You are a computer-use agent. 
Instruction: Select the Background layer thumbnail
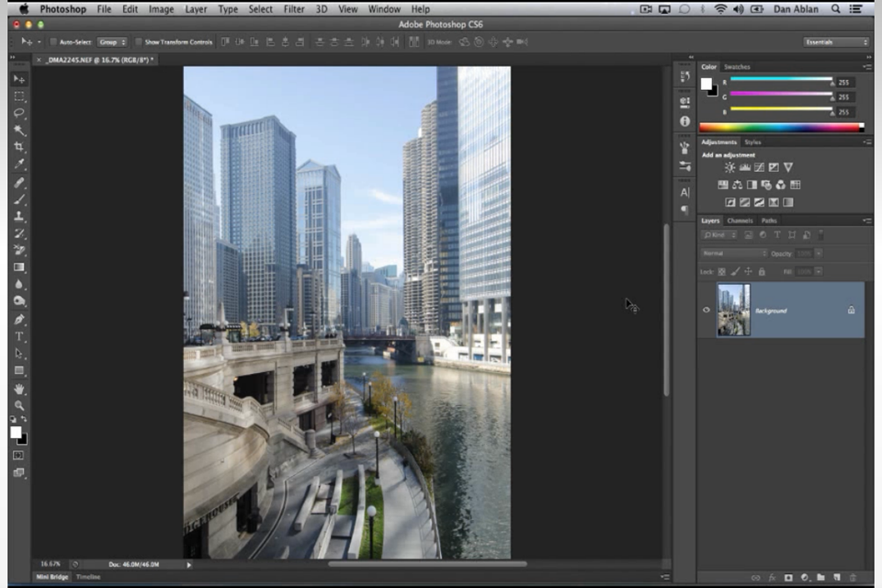pyautogui.click(x=733, y=310)
